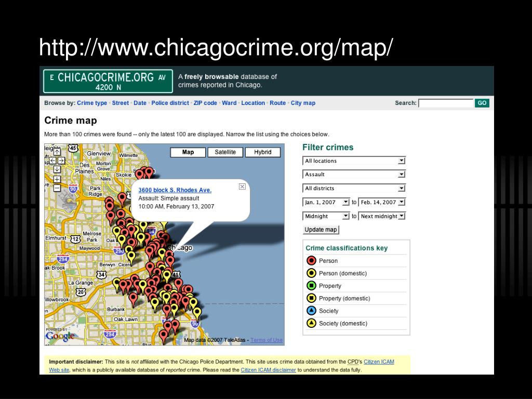
Task: Click the Google logo on the map
Action: coord(60,336)
